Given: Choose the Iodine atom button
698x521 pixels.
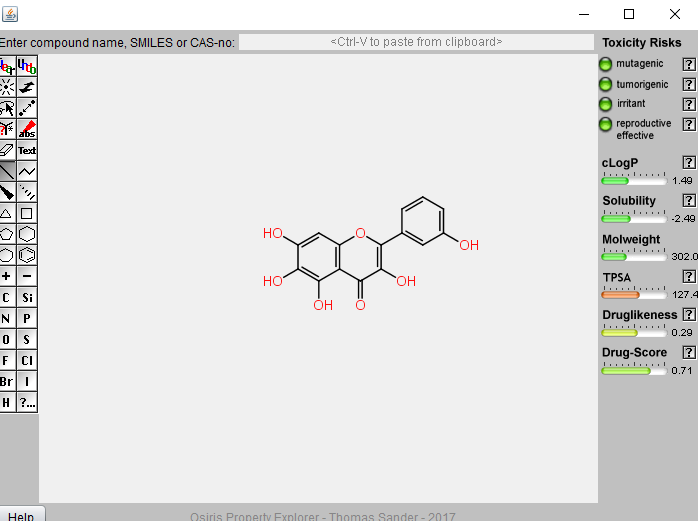Looking at the screenshot, I should (27, 381).
